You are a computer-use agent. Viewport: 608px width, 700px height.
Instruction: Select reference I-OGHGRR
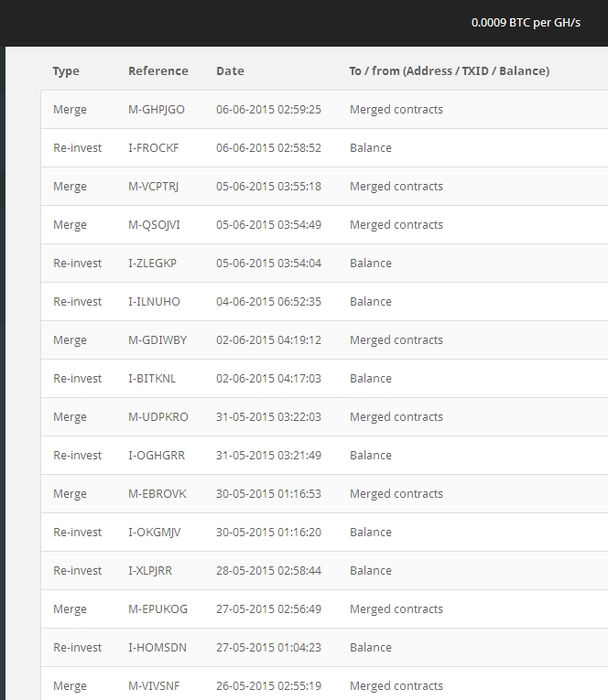pyautogui.click(x=157, y=455)
